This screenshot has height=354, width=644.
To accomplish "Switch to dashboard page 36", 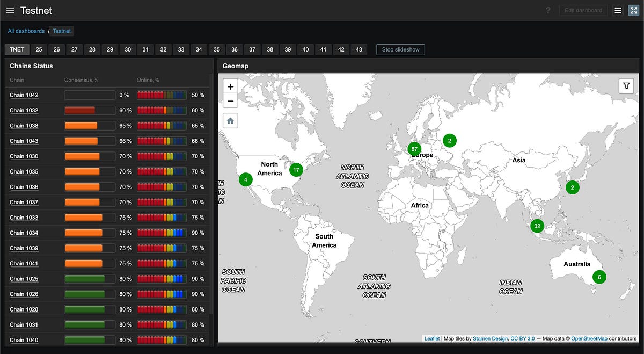I will point(235,49).
